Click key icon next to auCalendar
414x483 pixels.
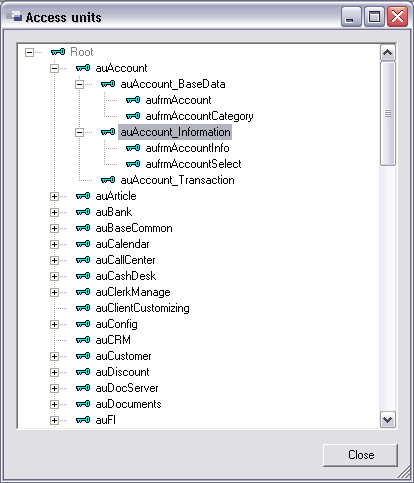point(83,244)
